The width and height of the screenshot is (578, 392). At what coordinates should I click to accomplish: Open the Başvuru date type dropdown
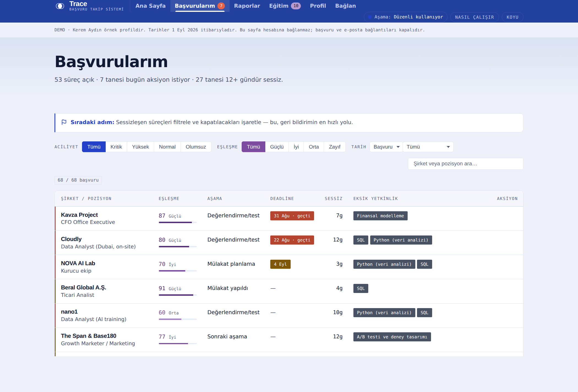(386, 147)
